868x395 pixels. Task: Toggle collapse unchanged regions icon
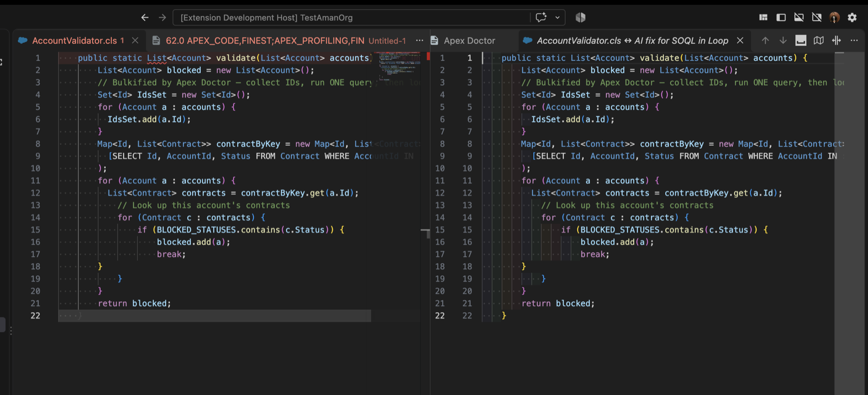pyautogui.click(x=837, y=41)
